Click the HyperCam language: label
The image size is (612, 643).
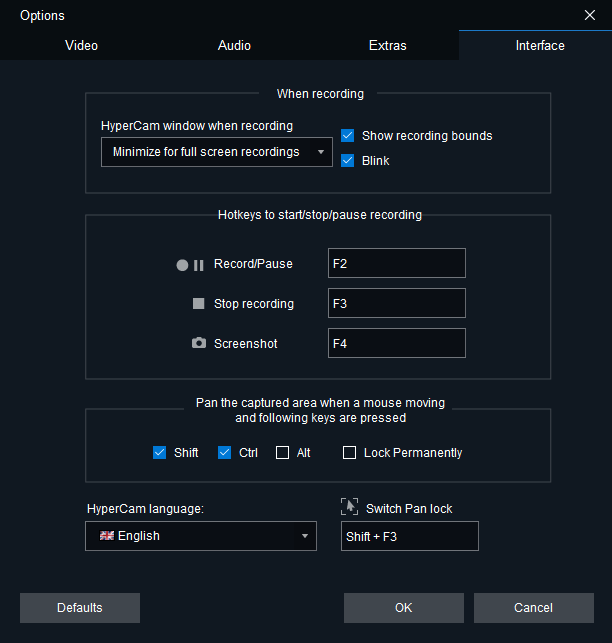(x=145, y=508)
